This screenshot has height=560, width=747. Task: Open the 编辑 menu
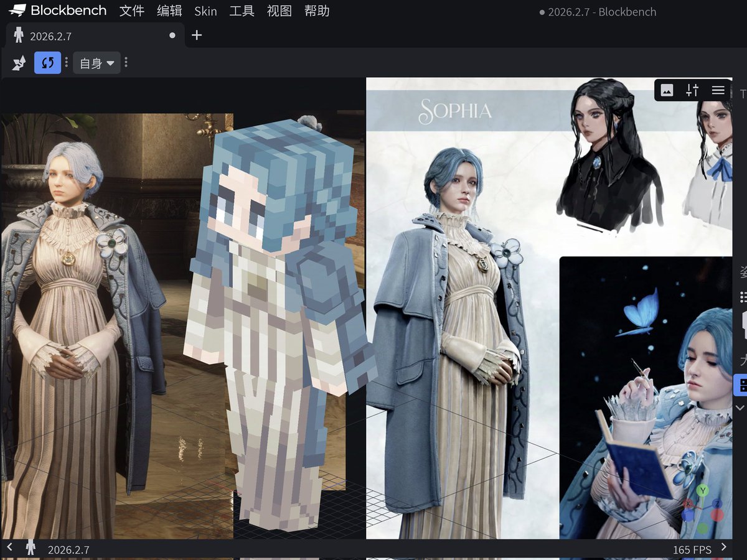[x=169, y=11]
